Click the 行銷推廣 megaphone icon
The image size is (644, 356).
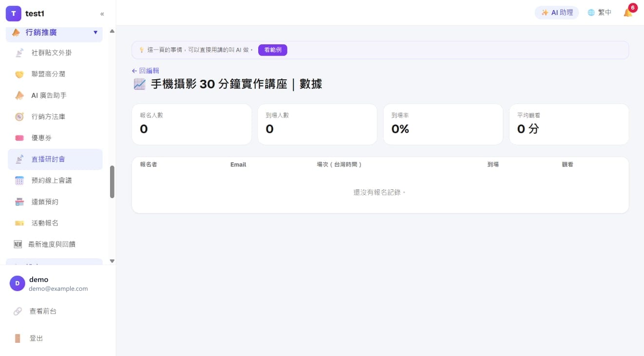click(16, 33)
